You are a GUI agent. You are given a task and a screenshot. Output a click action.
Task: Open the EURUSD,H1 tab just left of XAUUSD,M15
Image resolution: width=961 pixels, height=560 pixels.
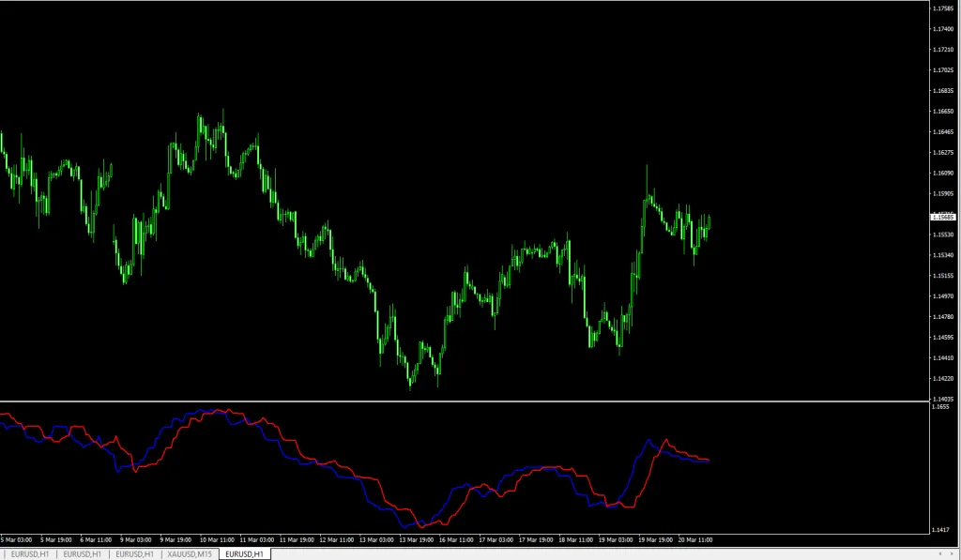pyautogui.click(x=135, y=554)
